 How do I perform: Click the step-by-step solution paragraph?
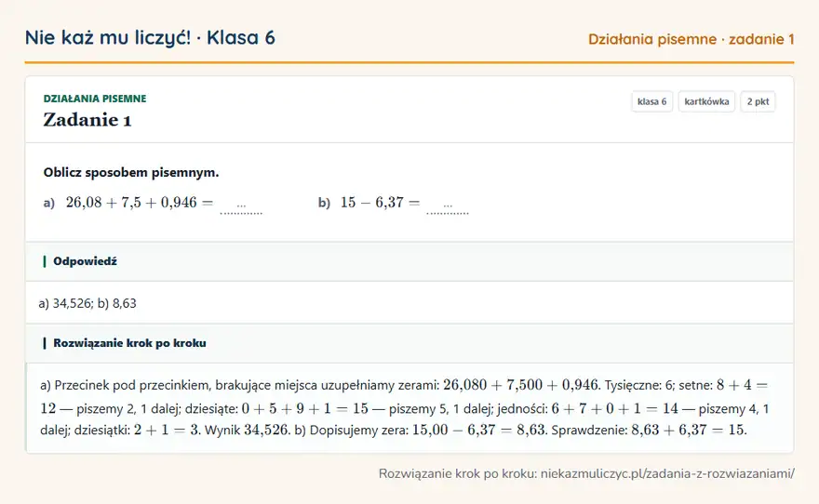pyautogui.click(x=404, y=407)
